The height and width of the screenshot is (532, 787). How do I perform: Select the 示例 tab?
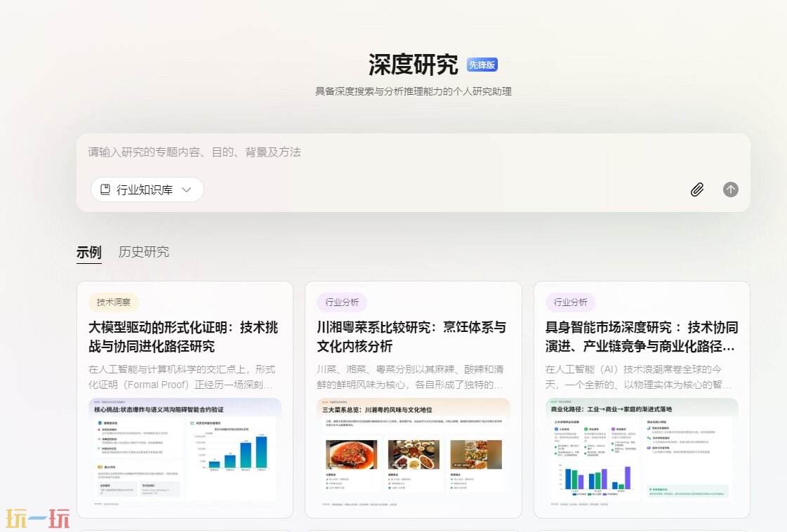[89, 252]
